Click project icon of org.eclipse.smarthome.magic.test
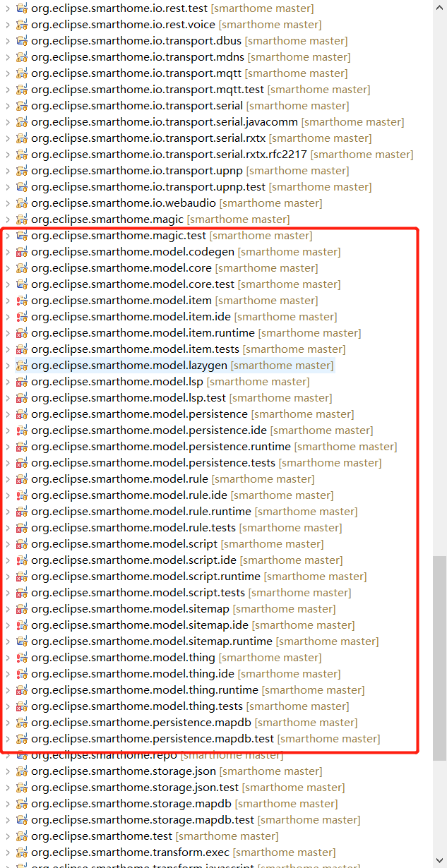This screenshot has width=447, height=868. (x=22, y=236)
